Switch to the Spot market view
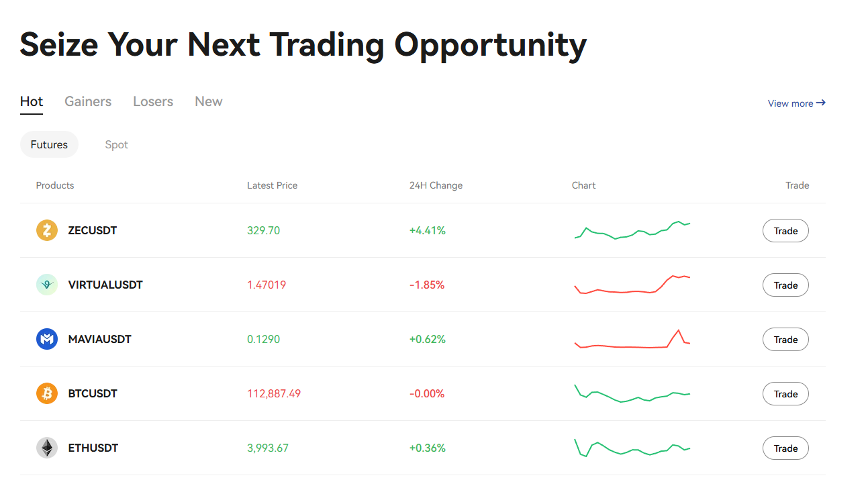Viewport: 868px width, 488px height. click(x=116, y=144)
